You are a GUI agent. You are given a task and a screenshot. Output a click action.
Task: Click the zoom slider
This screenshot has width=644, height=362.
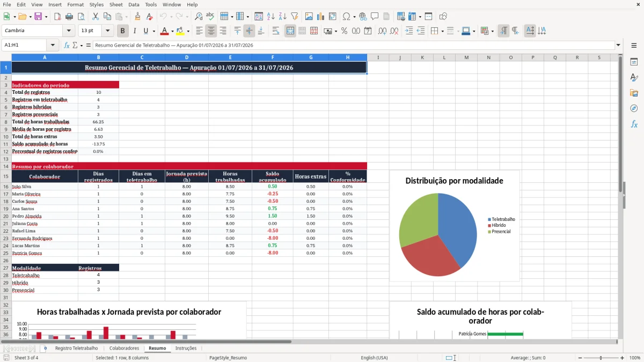(601, 358)
